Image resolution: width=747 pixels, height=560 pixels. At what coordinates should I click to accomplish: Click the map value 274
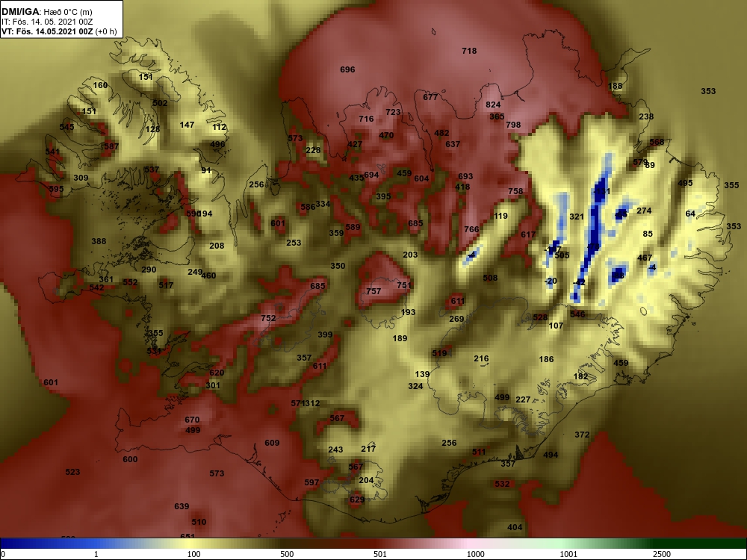pyautogui.click(x=644, y=211)
